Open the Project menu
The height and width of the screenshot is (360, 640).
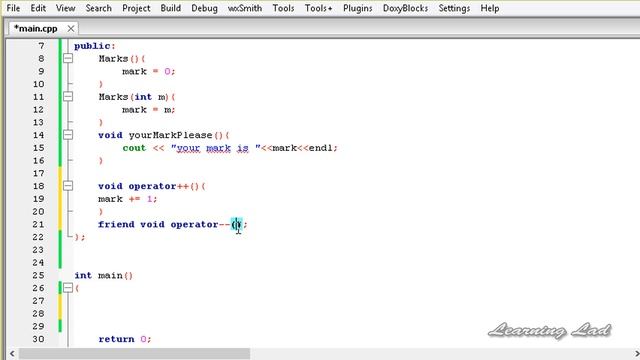point(136,8)
